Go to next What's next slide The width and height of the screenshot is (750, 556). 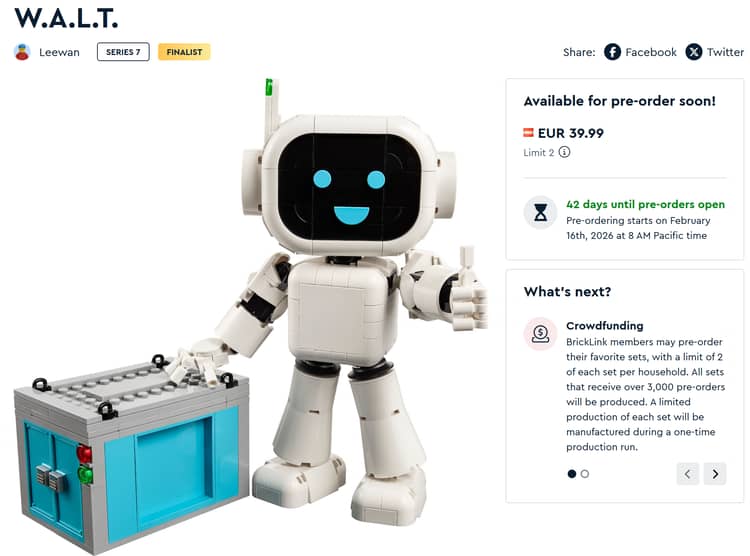click(x=715, y=474)
